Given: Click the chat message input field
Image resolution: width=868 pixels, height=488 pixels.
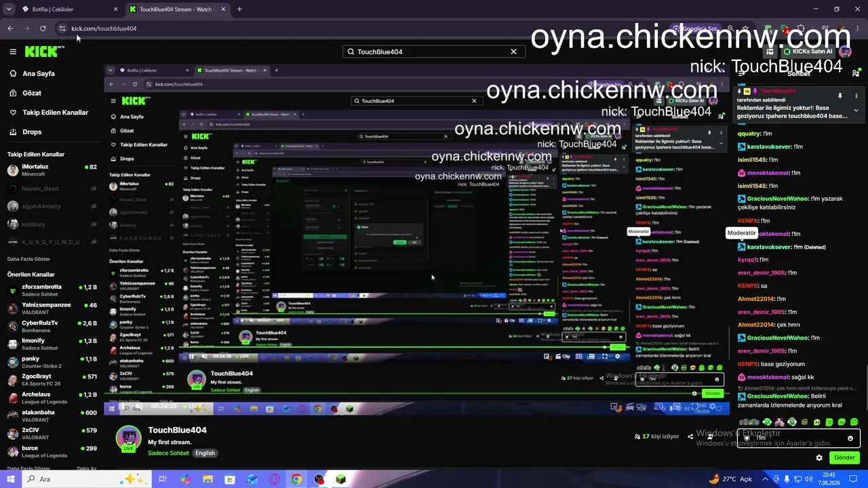Looking at the screenshot, I should [x=798, y=438].
